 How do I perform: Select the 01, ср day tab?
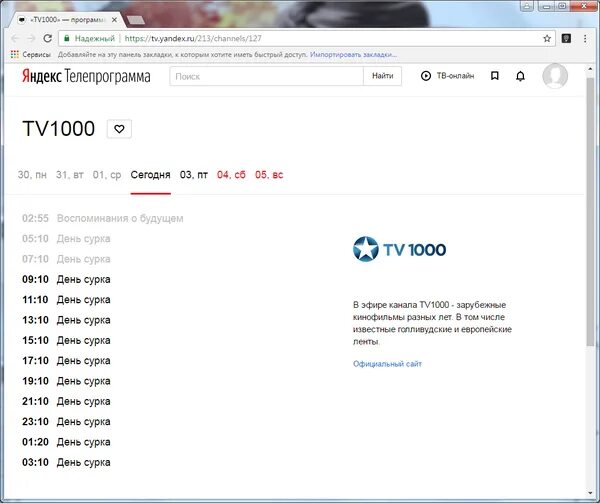point(107,175)
